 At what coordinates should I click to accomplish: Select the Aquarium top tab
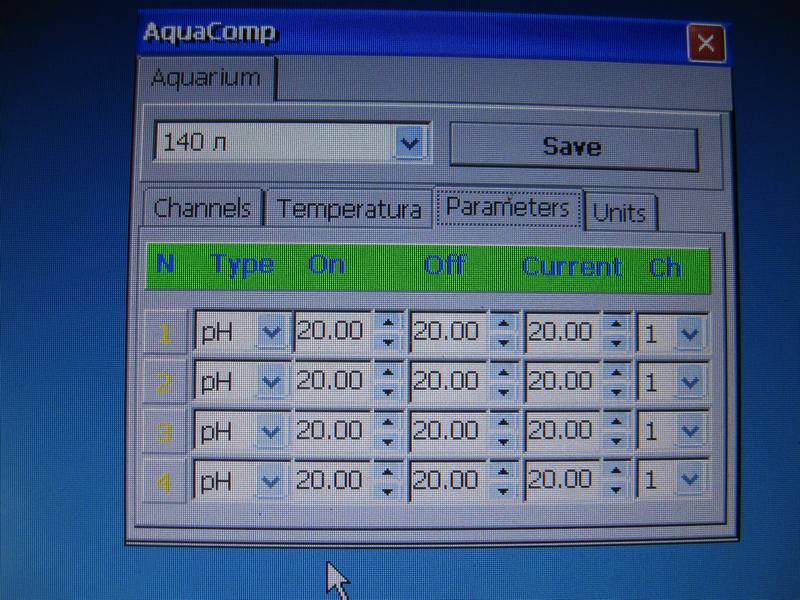(x=206, y=78)
